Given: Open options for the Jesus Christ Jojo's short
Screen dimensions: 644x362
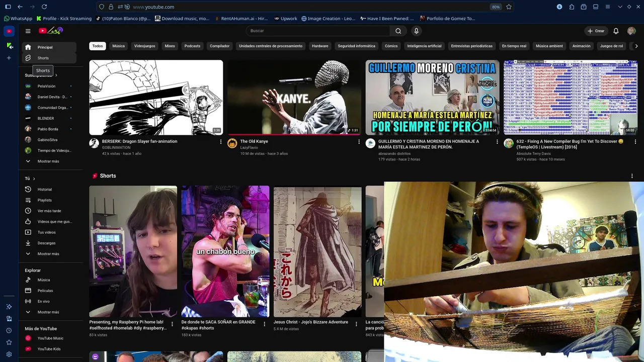Looking at the screenshot, I should 356,324.
